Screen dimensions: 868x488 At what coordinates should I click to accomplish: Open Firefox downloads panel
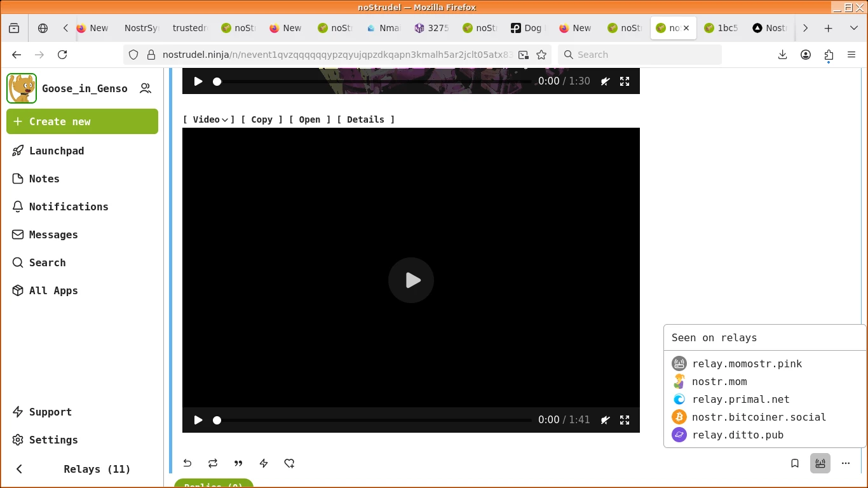coord(783,55)
